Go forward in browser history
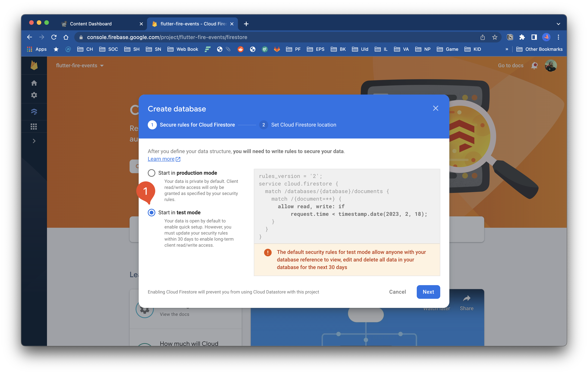 click(42, 37)
